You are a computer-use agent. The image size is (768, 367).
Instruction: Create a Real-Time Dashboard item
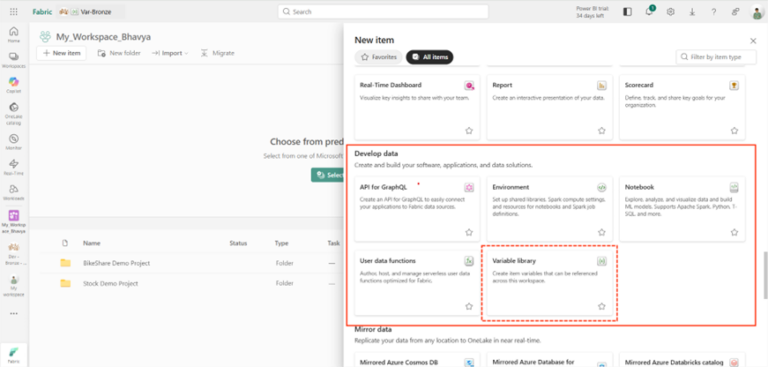(417, 107)
